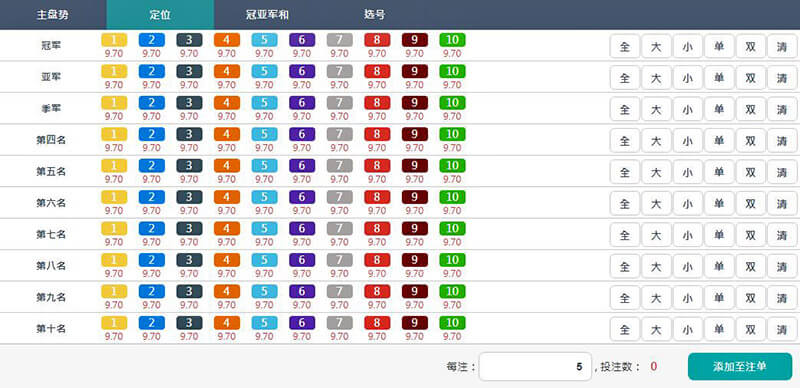Select number 7 in 第四名 row
This screenshot has width=800, height=388.
pos(339,134)
